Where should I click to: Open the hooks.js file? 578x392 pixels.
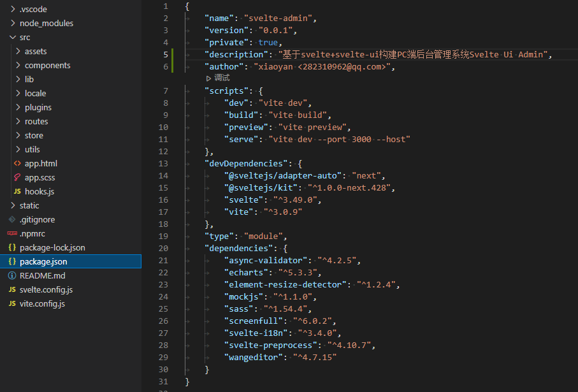click(40, 191)
